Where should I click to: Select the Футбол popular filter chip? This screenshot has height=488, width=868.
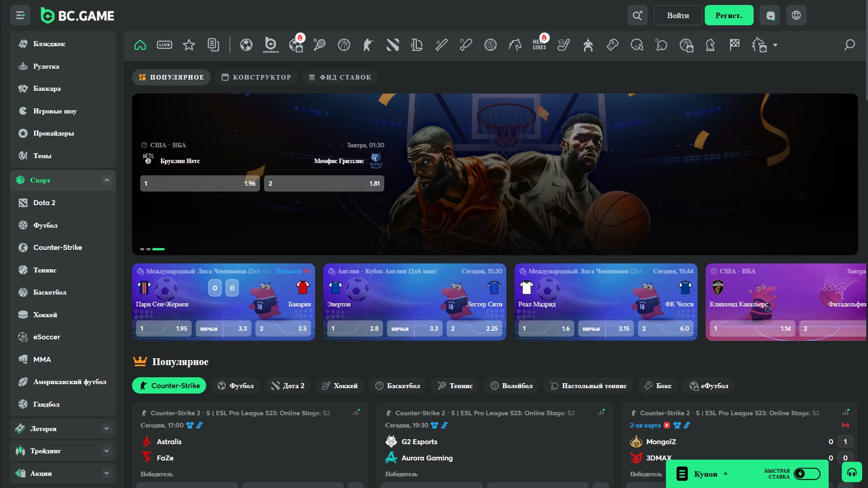[x=235, y=385]
